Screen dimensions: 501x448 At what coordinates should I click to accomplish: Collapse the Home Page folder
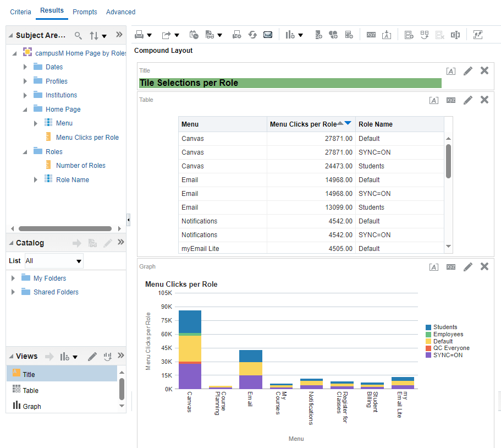tap(25, 109)
